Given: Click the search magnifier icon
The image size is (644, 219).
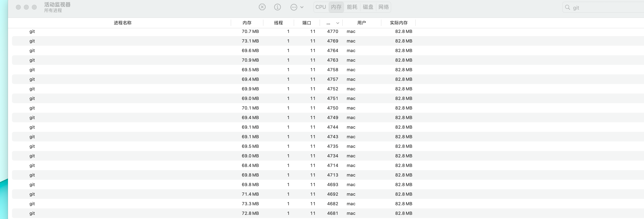Looking at the screenshot, I should click(567, 8).
